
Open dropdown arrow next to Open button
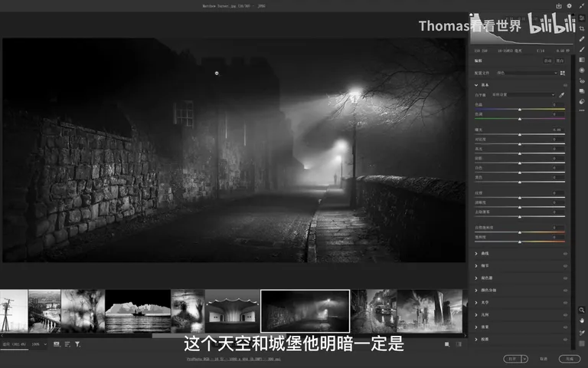pos(524,359)
